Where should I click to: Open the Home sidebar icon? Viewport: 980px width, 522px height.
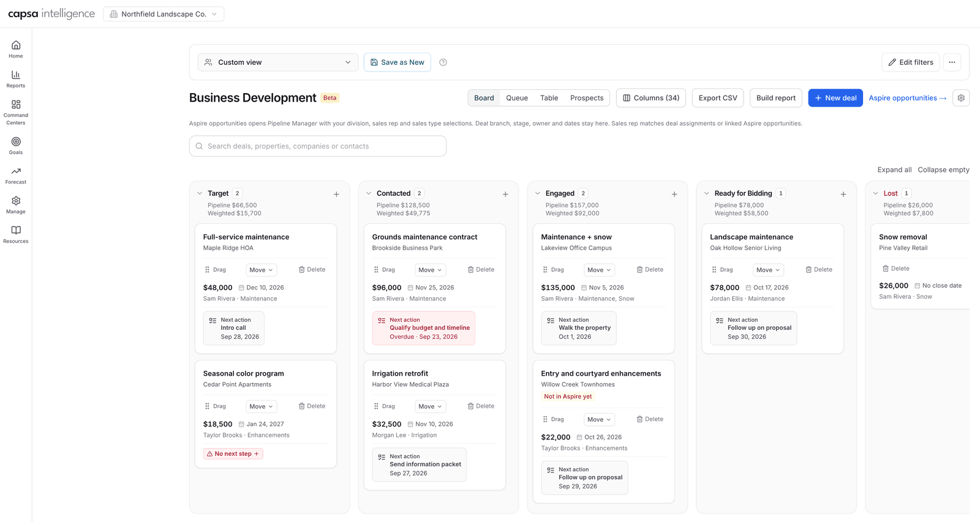coord(16,49)
